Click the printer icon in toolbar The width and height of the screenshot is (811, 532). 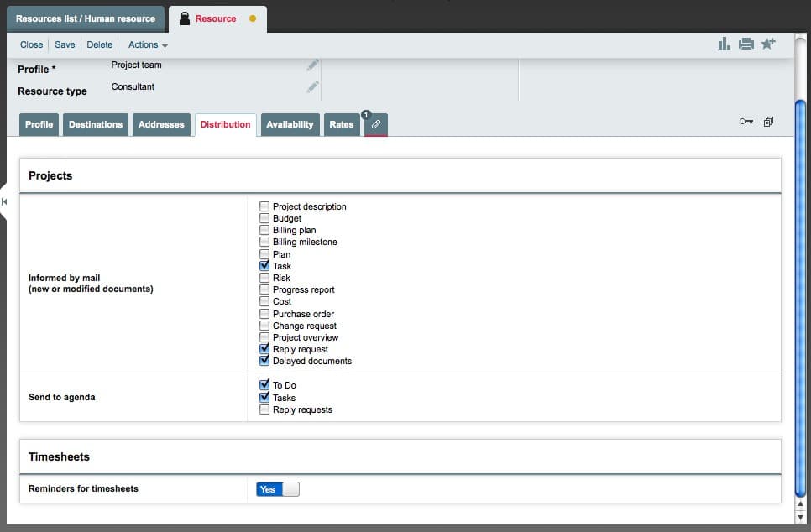746,44
